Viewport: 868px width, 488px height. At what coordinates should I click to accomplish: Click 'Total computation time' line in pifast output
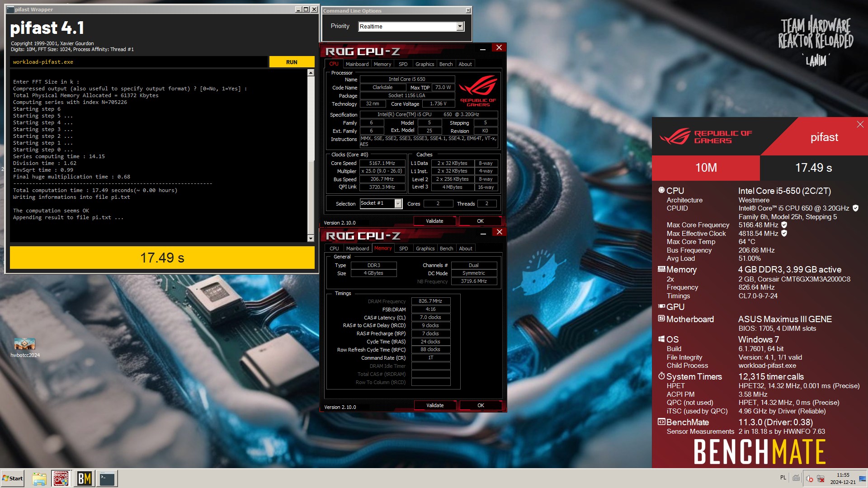(x=95, y=190)
